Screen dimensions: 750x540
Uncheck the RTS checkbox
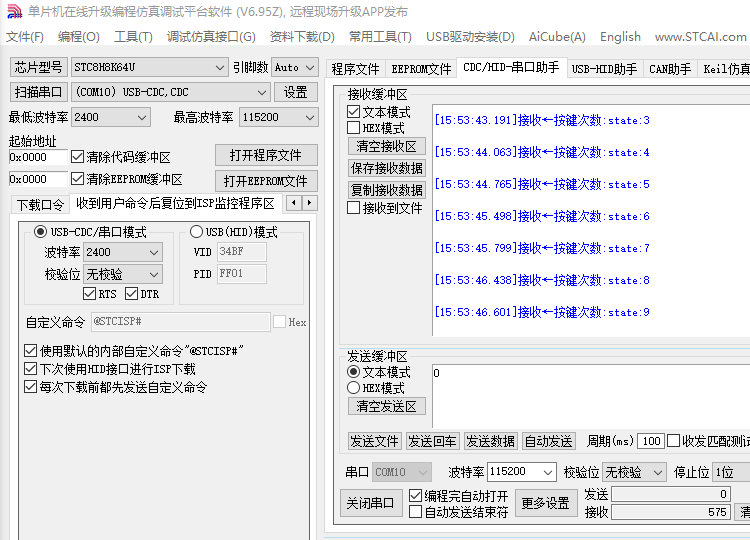pos(90,294)
